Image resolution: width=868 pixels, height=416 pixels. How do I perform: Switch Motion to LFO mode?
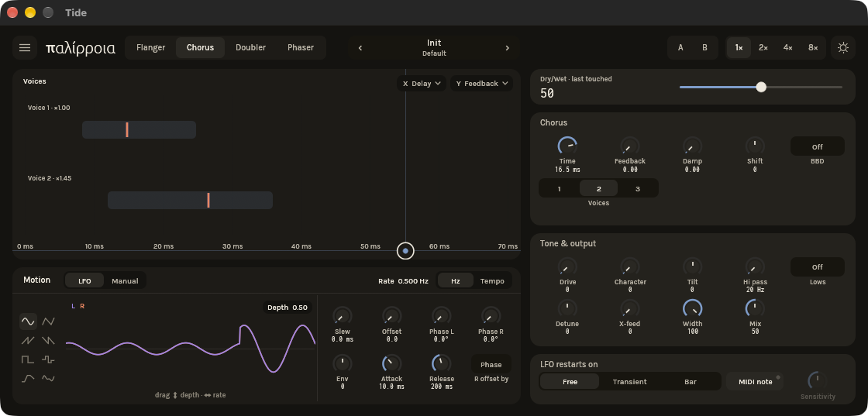84,281
